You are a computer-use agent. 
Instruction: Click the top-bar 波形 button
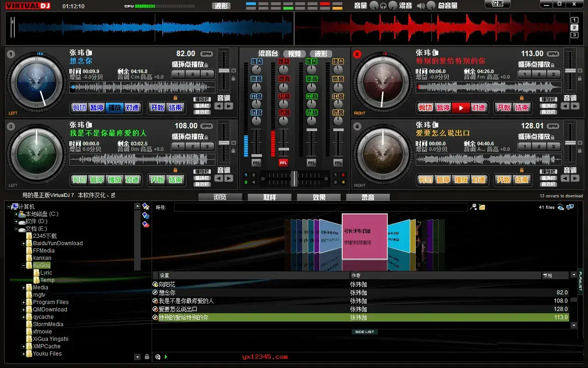coord(221,6)
